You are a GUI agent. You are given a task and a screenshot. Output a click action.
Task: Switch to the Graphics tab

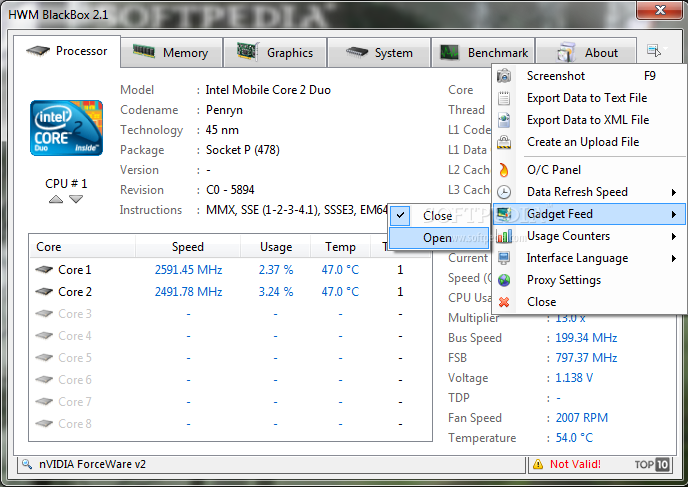275,52
